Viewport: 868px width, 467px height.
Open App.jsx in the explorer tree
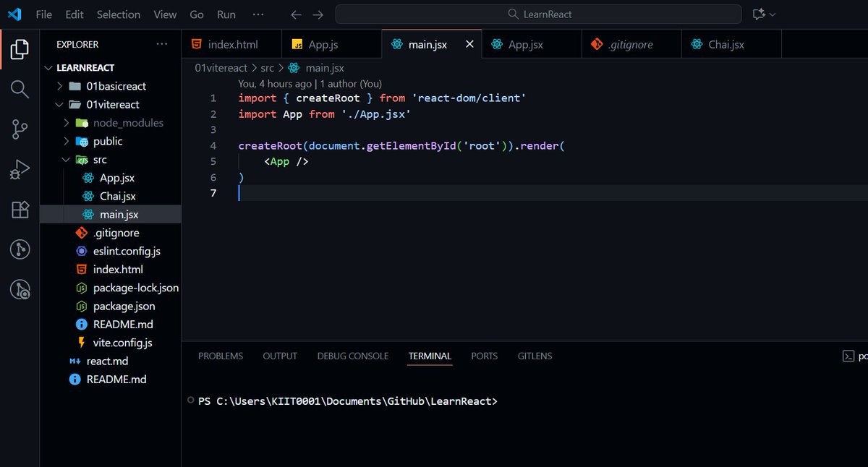(x=111, y=178)
